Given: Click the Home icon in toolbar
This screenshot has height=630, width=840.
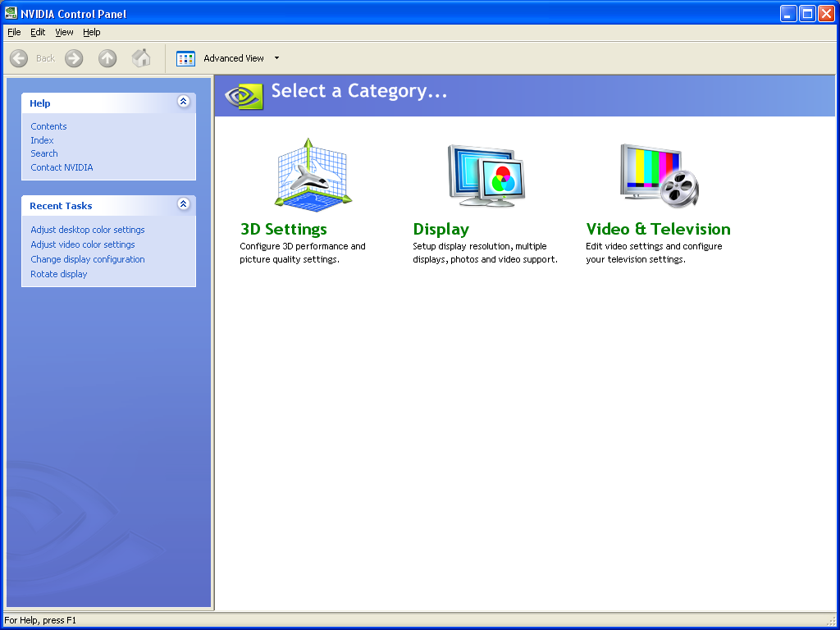Looking at the screenshot, I should [141, 58].
